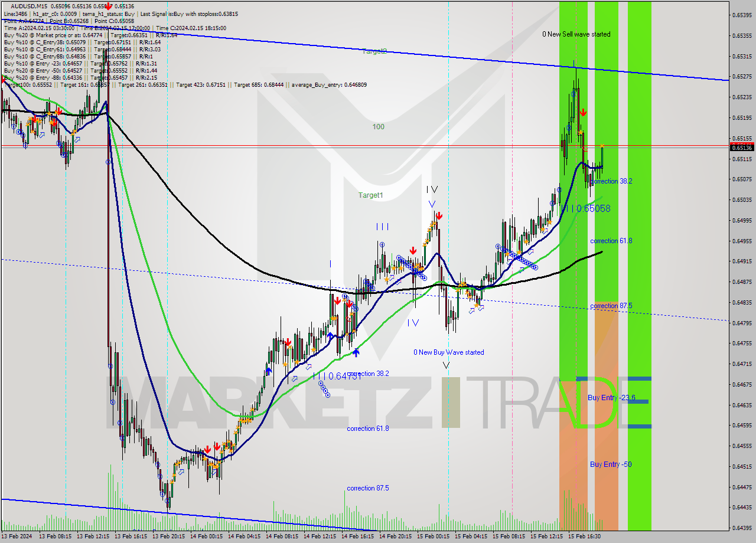756x543 pixels.
Task: Click the 0.65395 price axis label
Action: [741, 15]
